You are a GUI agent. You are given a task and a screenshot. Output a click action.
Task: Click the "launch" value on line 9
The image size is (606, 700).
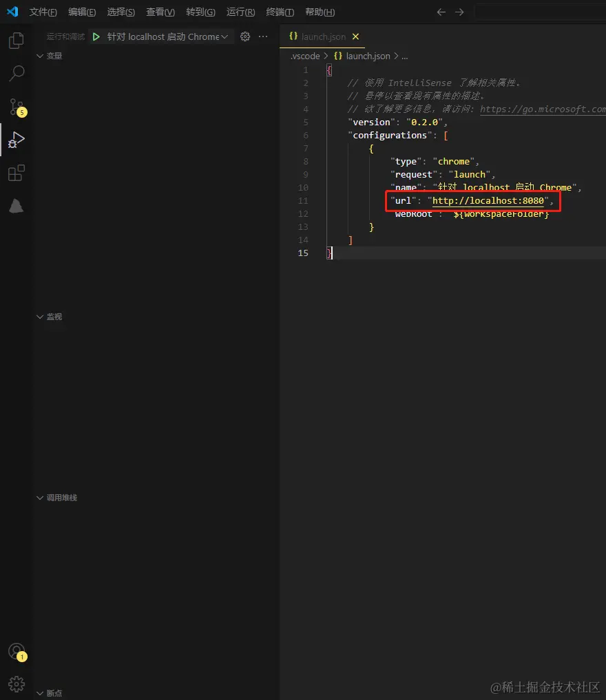(x=470, y=175)
